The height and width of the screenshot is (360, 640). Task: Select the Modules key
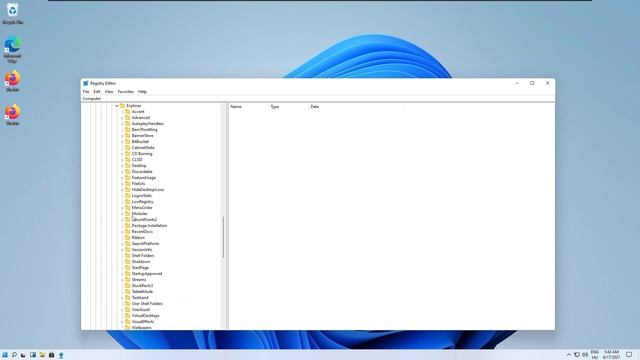[x=140, y=213]
